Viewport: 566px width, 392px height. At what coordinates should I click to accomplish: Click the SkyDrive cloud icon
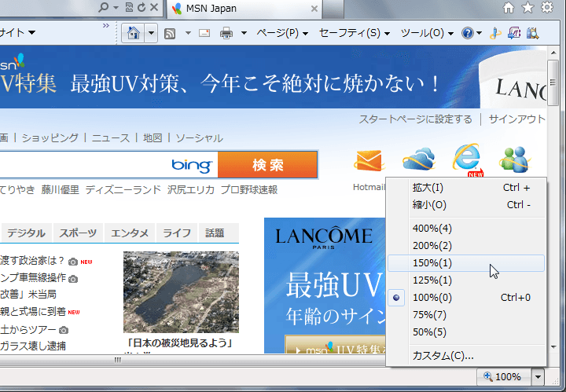tap(418, 159)
